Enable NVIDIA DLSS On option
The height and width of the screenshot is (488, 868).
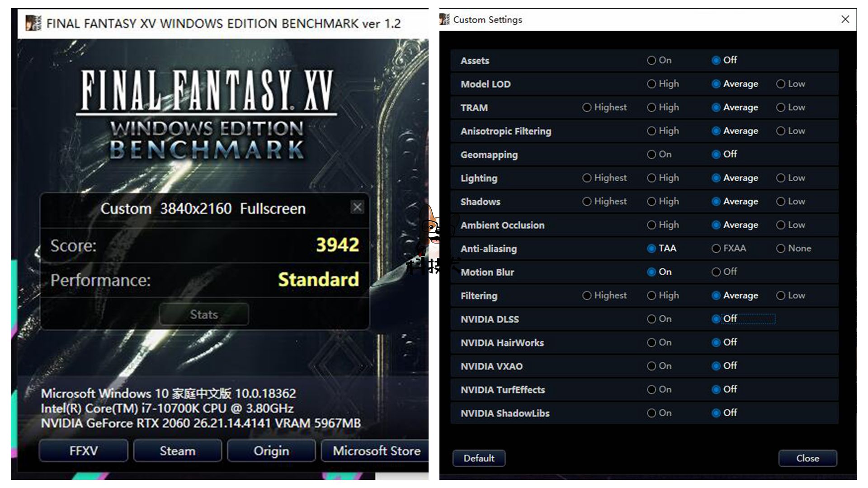(651, 319)
